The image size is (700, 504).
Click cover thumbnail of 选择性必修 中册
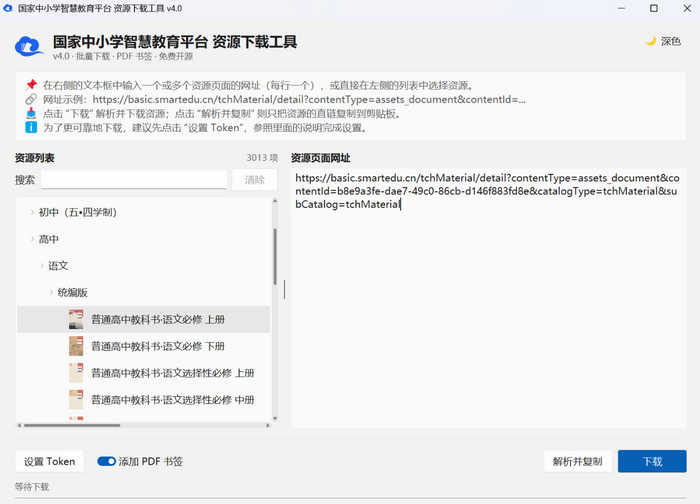[76, 400]
